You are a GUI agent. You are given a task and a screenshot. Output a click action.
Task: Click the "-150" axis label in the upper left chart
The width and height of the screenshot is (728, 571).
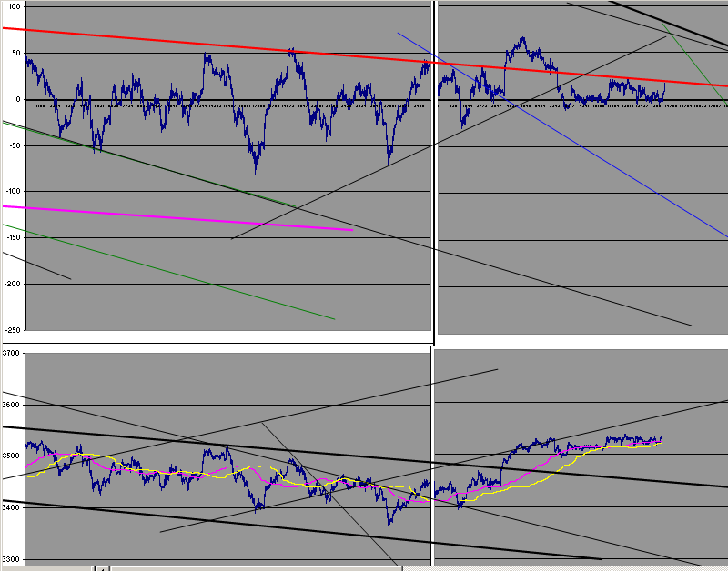(x=13, y=237)
